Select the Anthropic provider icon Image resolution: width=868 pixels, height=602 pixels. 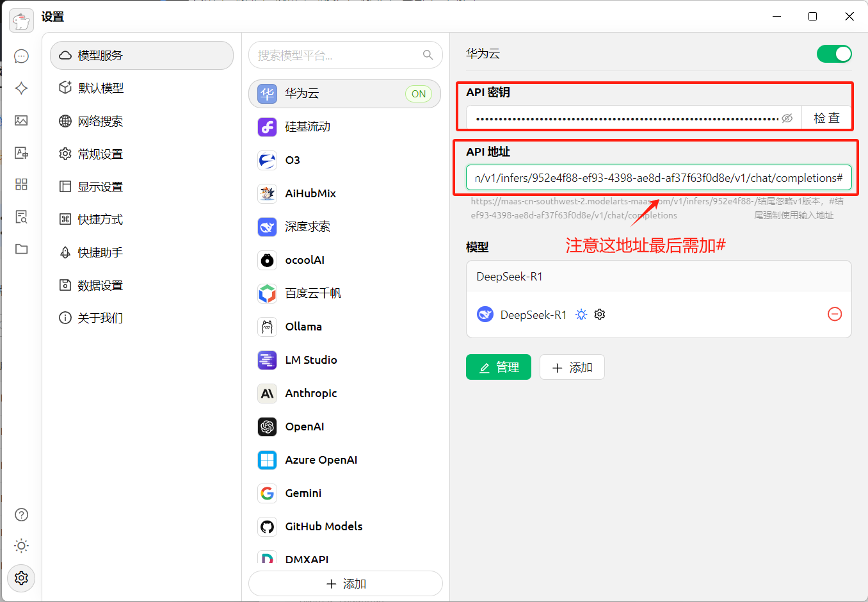(x=267, y=393)
